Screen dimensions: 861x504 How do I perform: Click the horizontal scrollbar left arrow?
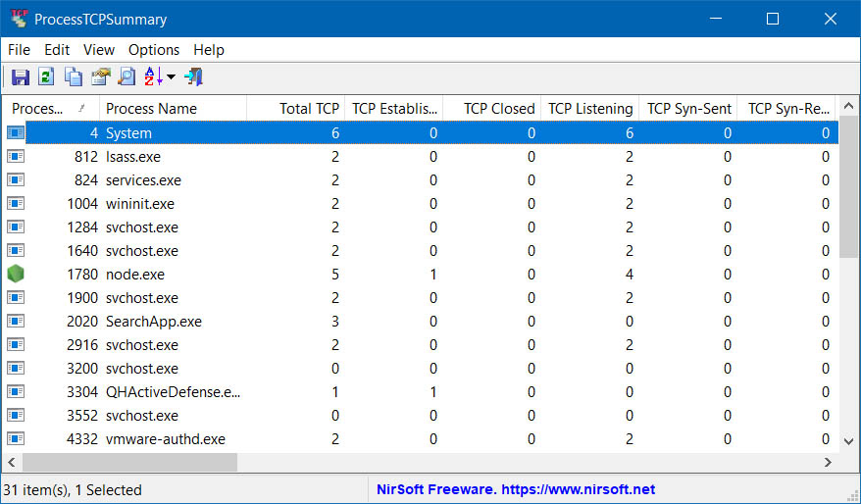coord(12,462)
